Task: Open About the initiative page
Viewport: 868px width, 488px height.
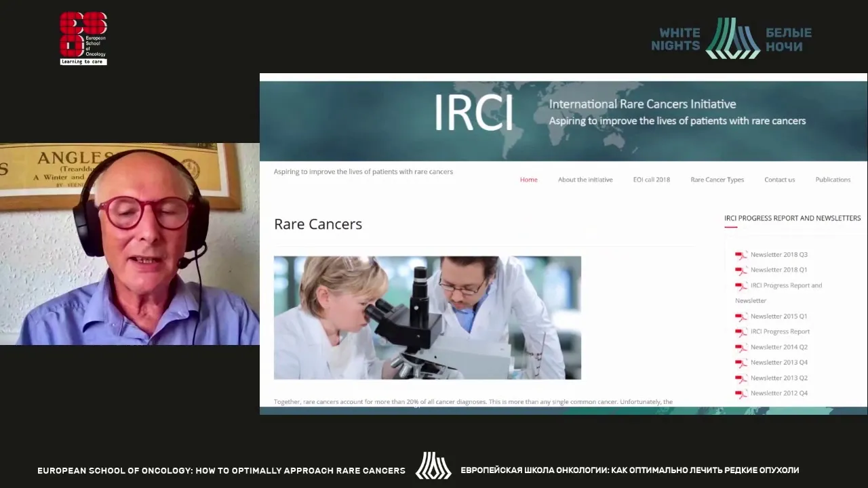Action: click(x=585, y=180)
